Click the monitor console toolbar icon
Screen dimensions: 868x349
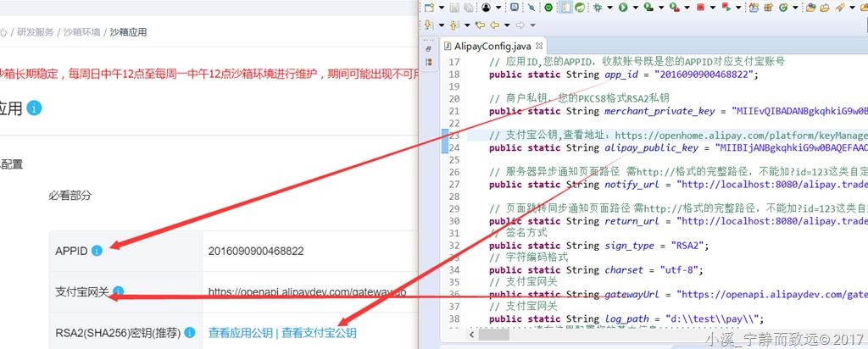(515, 7)
